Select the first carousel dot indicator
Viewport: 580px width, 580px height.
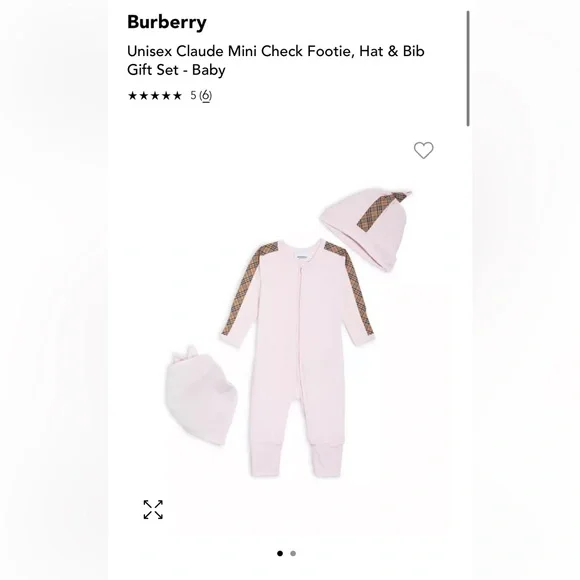point(280,553)
